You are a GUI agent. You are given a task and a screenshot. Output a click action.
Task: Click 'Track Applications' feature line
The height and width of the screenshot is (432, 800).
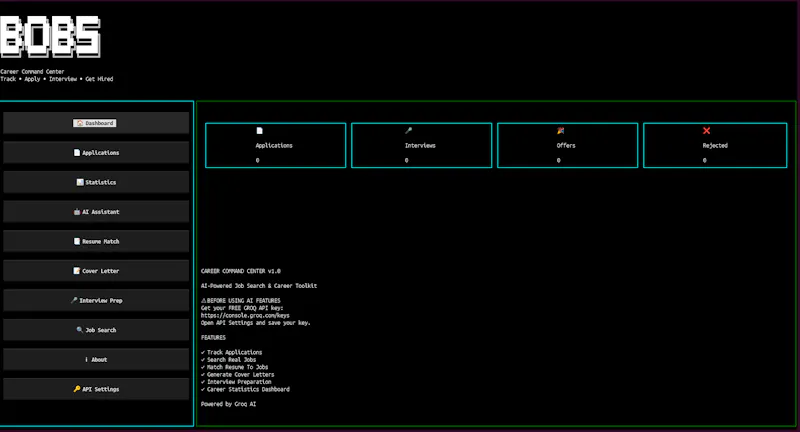point(232,352)
